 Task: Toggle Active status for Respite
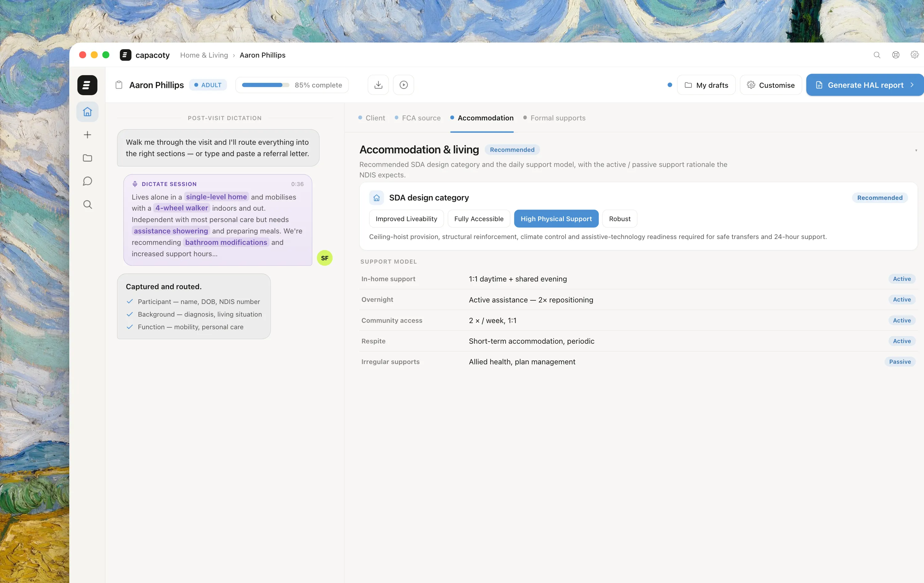(902, 341)
